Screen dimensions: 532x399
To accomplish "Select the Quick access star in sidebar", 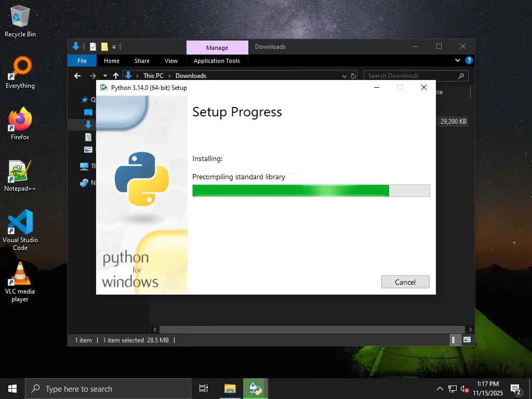I will [85, 99].
